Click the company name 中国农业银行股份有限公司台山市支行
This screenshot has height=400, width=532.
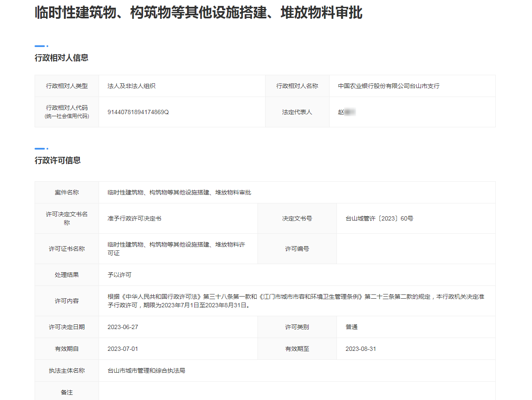(389, 86)
